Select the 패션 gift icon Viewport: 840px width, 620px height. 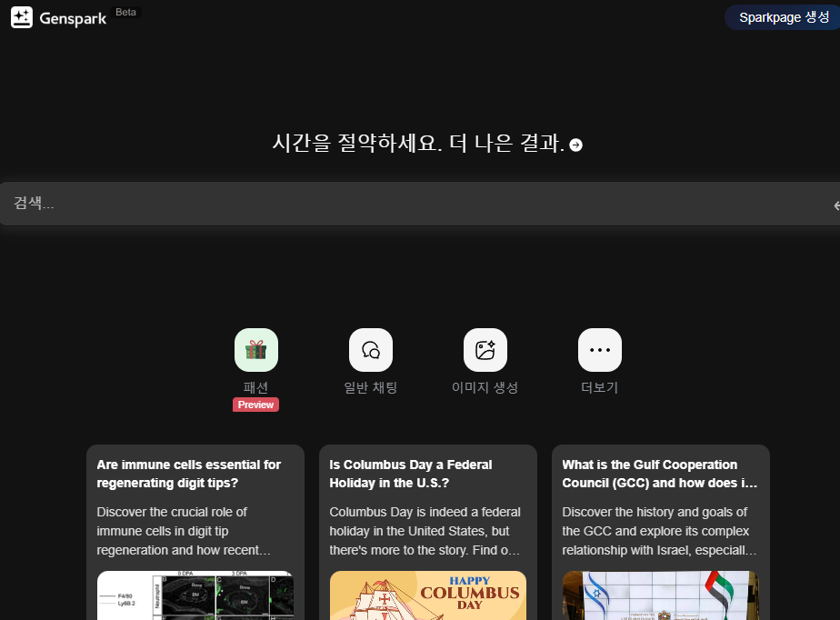[255, 349]
